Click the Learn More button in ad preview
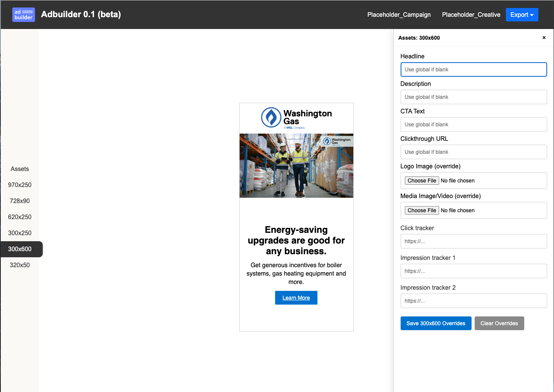The height and width of the screenshot is (392, 554). coord(296,298)
